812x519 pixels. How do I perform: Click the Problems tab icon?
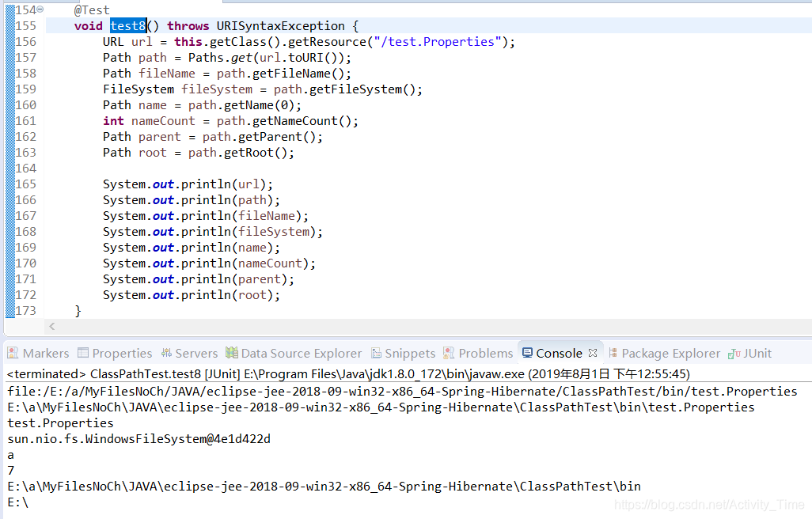[449, 352]
